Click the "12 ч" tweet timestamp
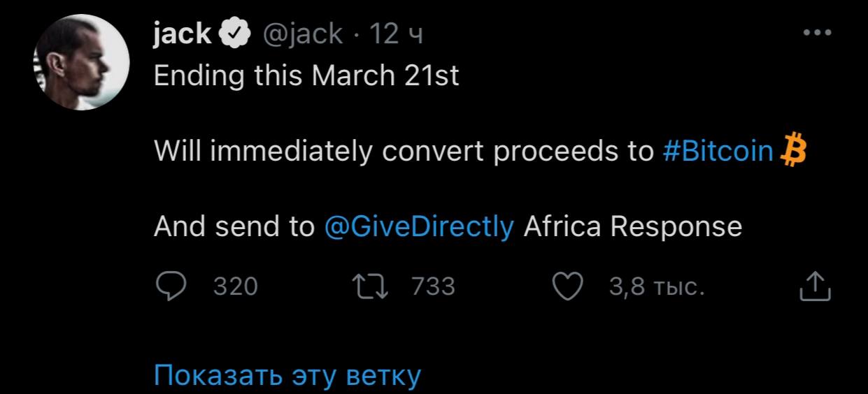The image size is (868, 394). 396,33
